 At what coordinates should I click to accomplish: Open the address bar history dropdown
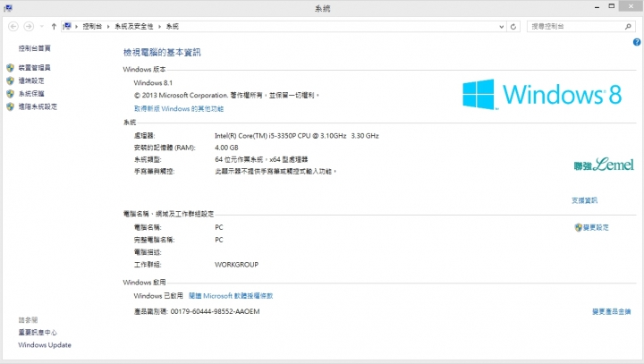502,27
